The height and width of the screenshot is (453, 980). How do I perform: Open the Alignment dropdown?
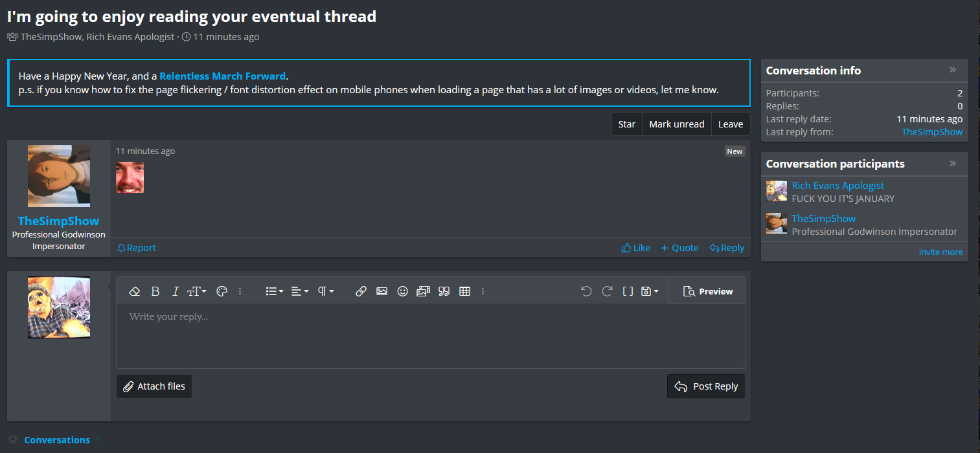(x=300, y=291)
